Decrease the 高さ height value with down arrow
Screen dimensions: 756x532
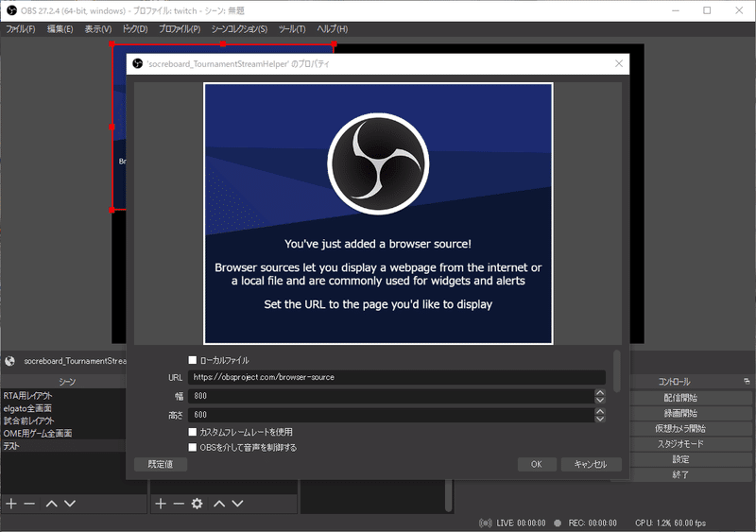coord(600,419)
